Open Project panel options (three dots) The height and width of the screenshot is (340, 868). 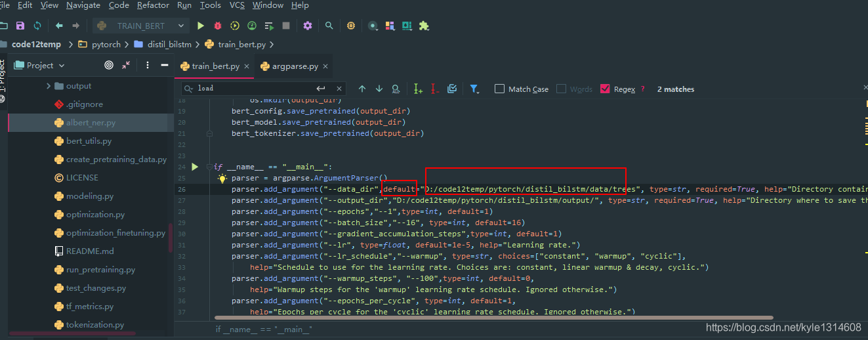(x=148, y=65)
